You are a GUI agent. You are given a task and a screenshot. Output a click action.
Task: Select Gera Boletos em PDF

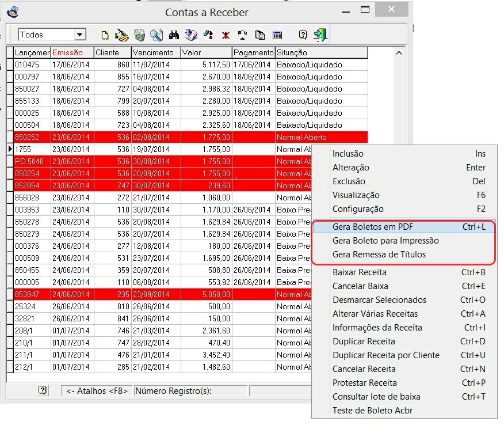point(404,227)
